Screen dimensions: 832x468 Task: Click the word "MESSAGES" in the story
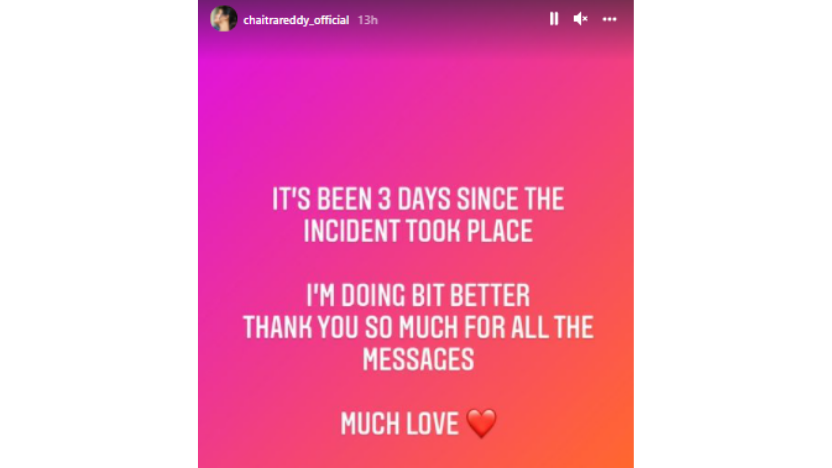pos(418,361)
